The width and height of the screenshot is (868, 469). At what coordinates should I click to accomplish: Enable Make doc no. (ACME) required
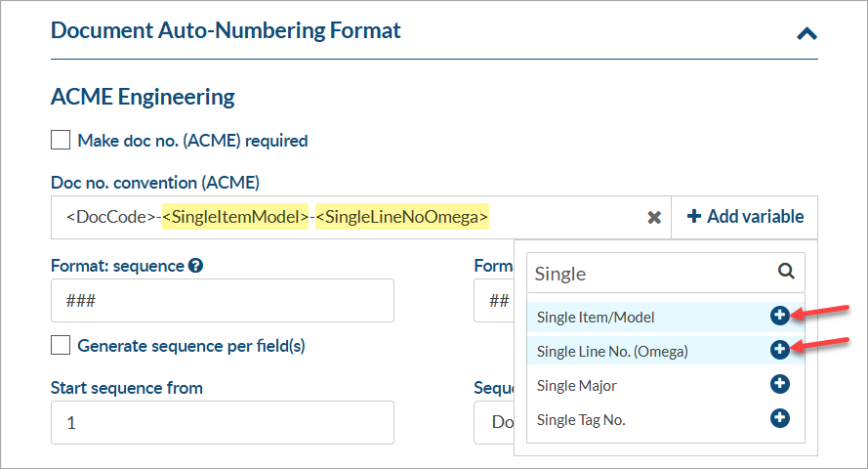point(61,140)
